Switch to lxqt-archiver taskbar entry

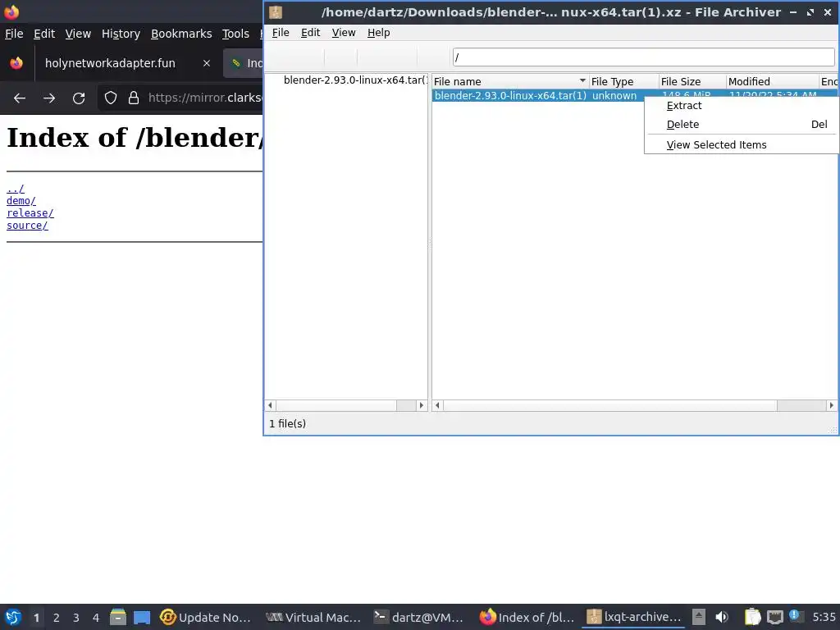pos(633,617)
